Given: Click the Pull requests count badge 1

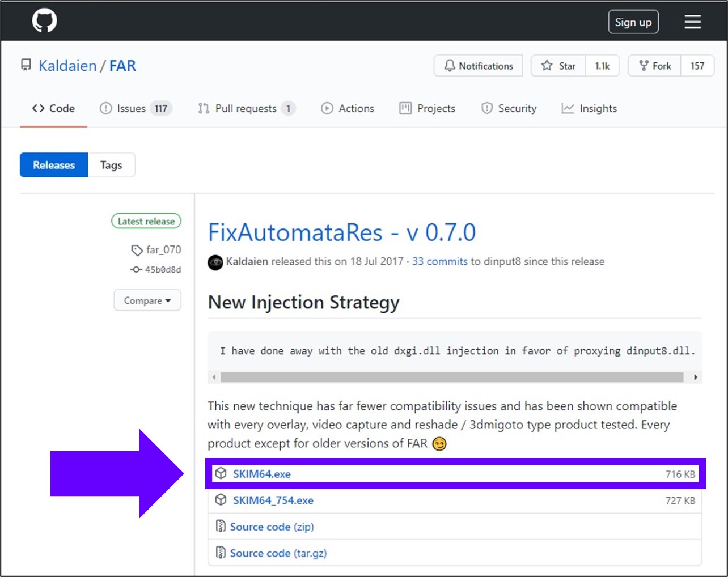Looking at the screenshot, I should [288, 108].
